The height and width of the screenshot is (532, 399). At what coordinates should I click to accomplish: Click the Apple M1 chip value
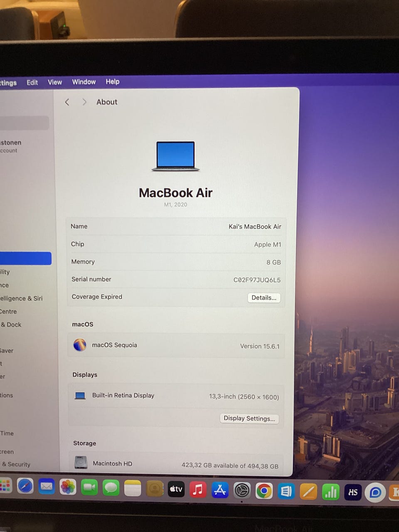coord(268,244)
